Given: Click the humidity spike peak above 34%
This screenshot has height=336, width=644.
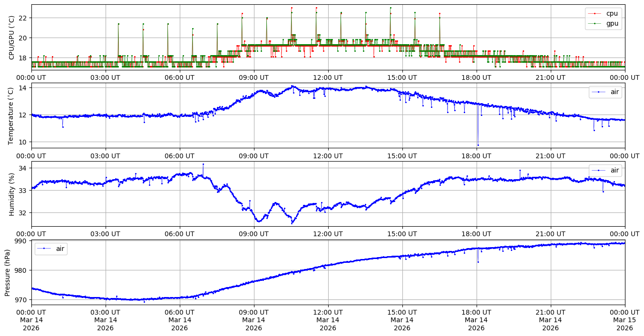Looking at the screenshot, I should pyautogui.click(x=203, y=164).
